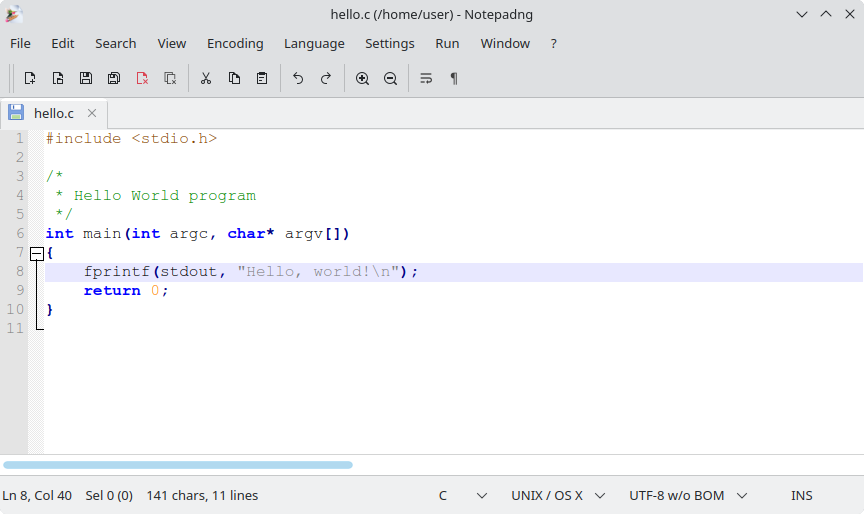The height and width of the screenshot is (514, 864).
Task: Click the horizontal scrollbar thumb
Action: tap(178, 465)
